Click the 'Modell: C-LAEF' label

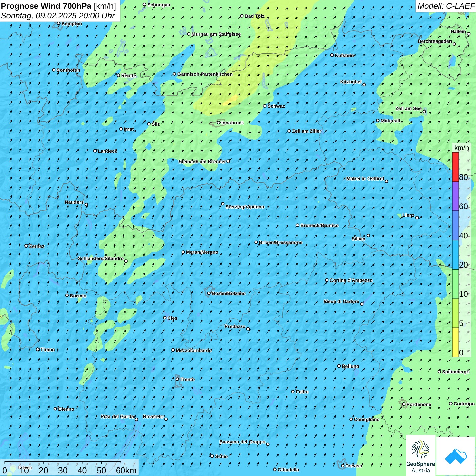click(446, 6)
